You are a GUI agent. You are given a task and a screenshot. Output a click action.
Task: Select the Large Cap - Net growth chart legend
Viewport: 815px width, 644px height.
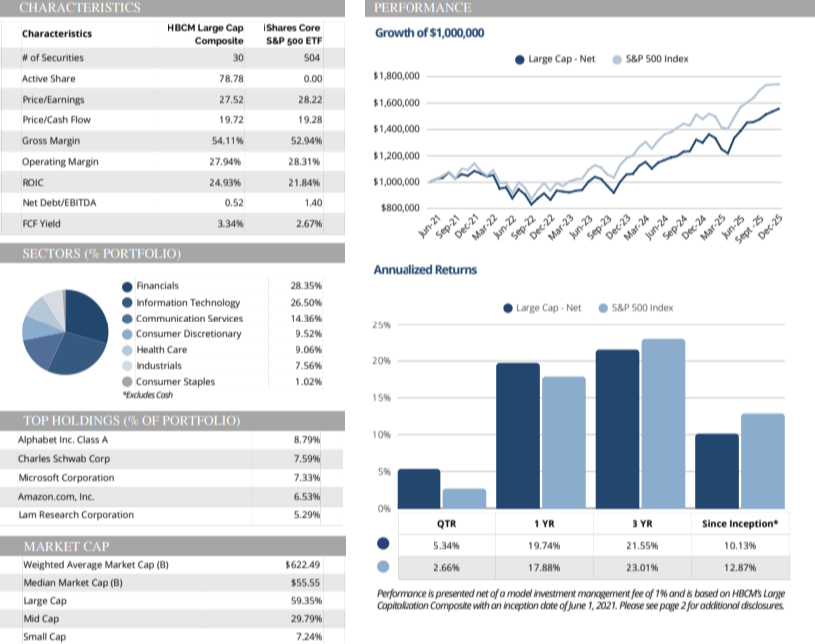coord(554,59)
